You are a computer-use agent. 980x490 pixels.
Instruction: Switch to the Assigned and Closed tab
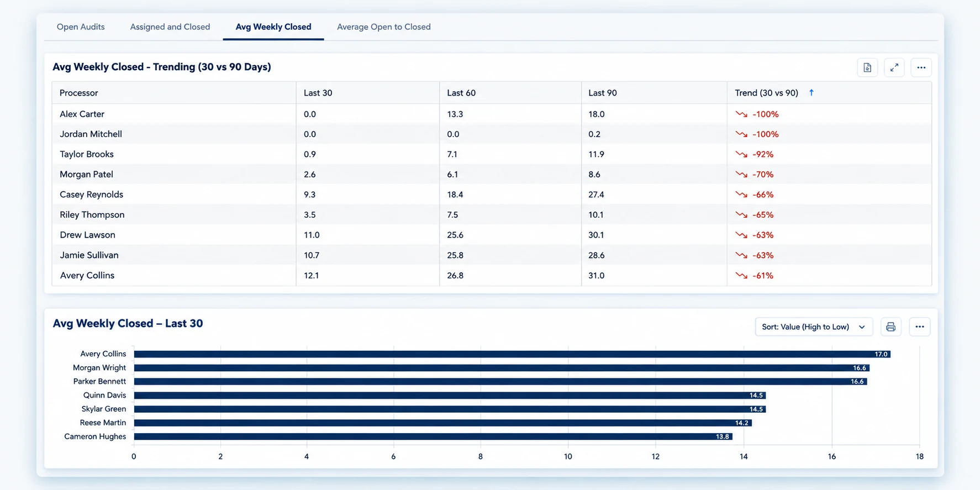click(170, 27)
